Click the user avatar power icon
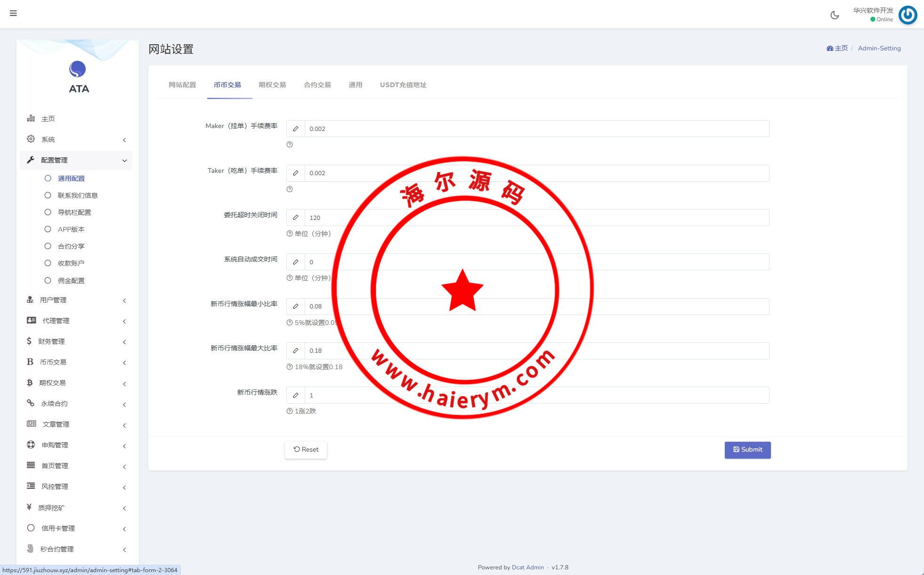The height and width of the screenshot is (575, 924). pos(908,15)
